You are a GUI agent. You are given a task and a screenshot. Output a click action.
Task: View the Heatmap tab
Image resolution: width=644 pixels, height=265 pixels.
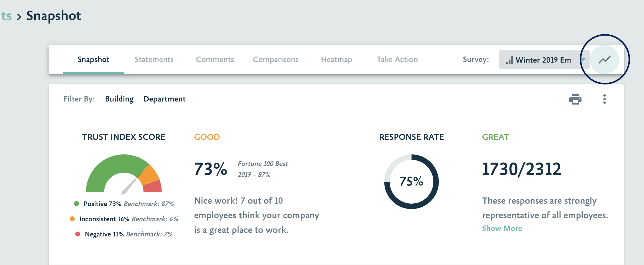pos(336,60)
